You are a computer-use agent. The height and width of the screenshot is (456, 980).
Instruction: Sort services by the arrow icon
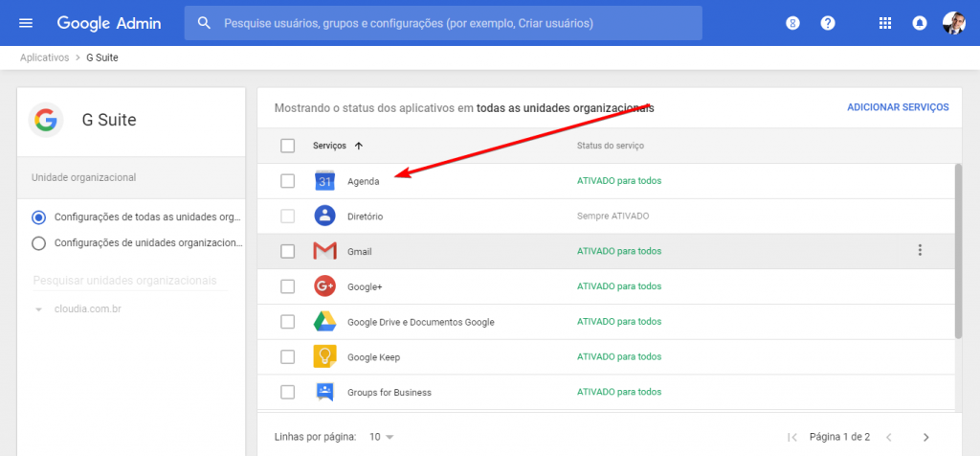coord(358,146)
